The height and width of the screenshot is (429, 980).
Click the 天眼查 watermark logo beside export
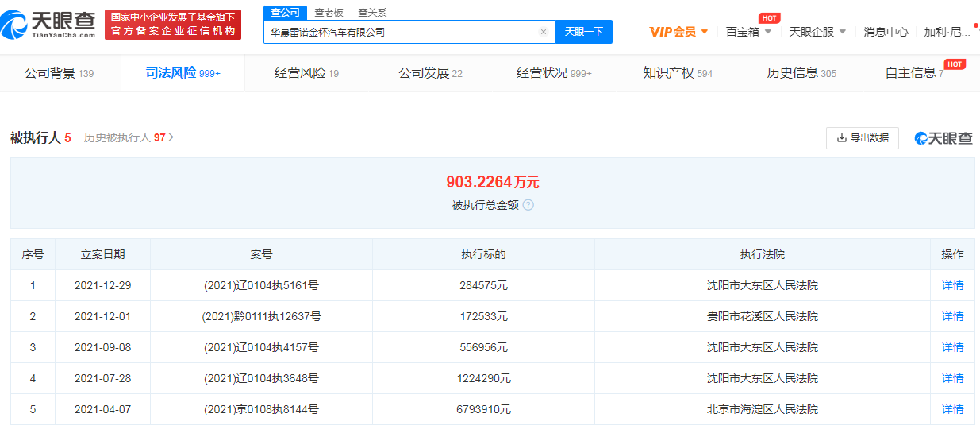pyautogui.click(x=943, y=138)
